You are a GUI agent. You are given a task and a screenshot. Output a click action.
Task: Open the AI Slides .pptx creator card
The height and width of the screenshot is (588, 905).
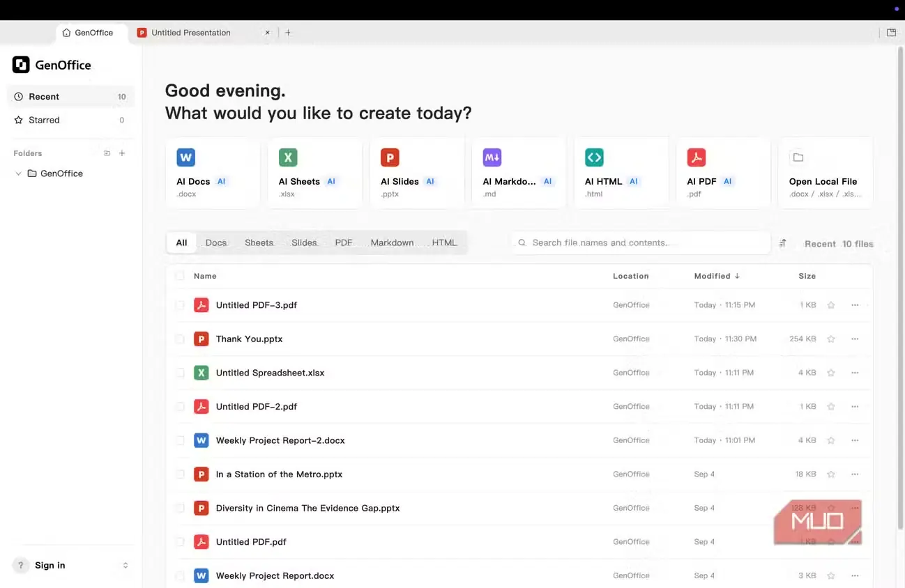(417, 173)
